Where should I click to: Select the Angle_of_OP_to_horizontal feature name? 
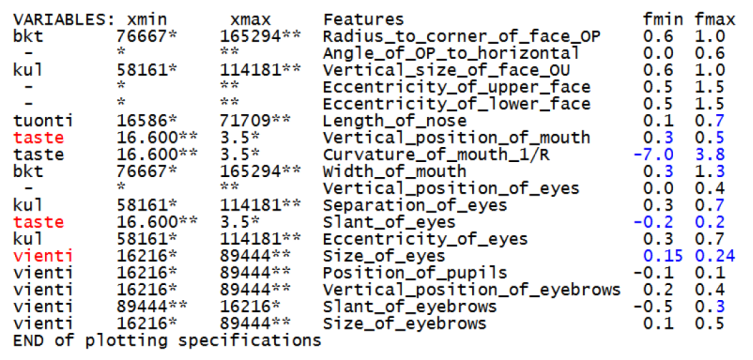click(451, 54)
